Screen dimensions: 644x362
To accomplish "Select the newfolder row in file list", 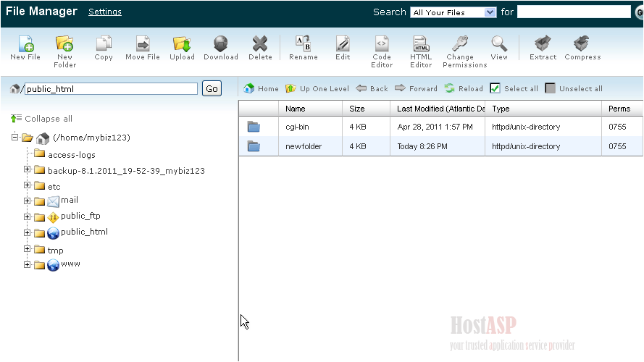I will point(304,146).
